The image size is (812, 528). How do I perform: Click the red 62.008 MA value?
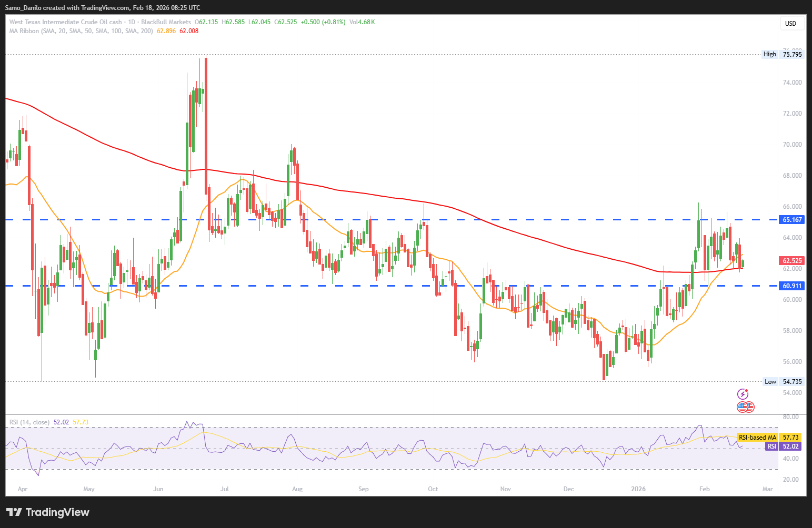click(x=189, y=31)
